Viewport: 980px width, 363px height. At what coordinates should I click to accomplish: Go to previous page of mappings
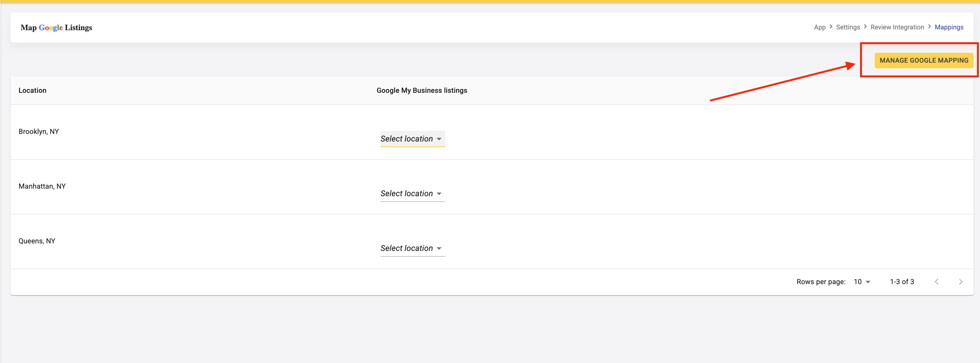click(x=936, y=282)
